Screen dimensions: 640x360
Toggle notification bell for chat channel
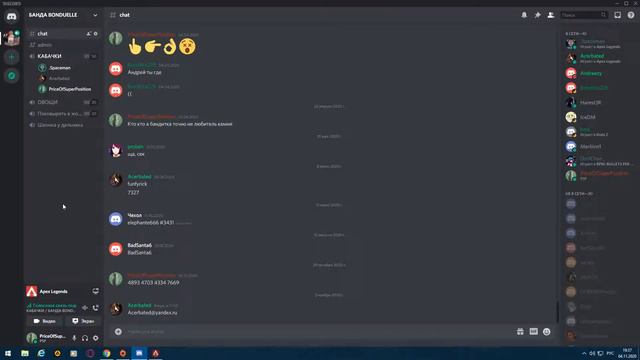(524, 15)
